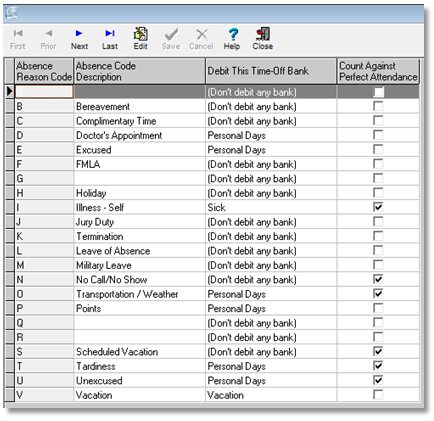
Task: Click the Save checkmark icon
Action: pyautogui.click(x=171, y=34)
